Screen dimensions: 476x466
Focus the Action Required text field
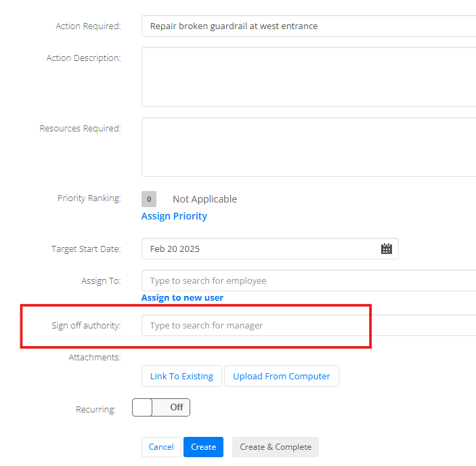pyautogui.click(x=309, y=26)
